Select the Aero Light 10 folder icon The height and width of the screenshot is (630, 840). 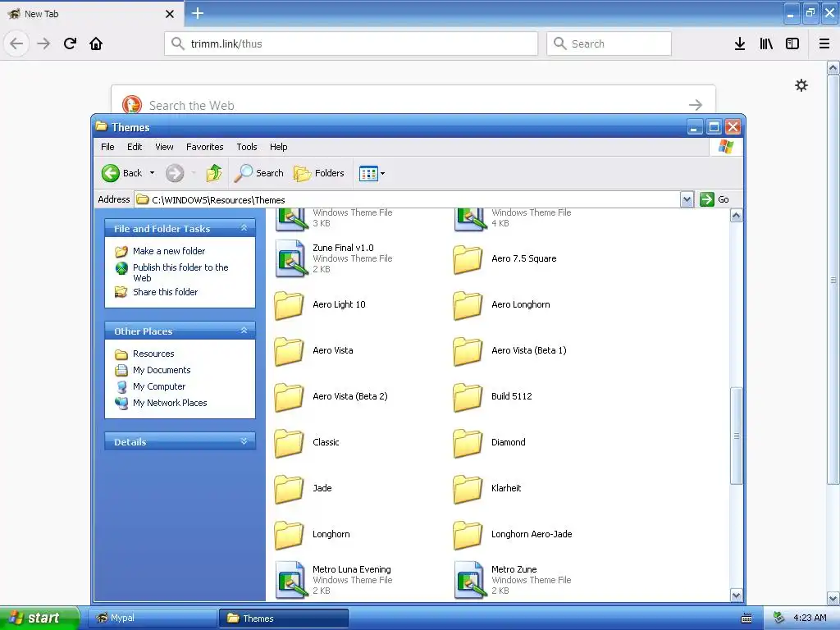tap(290, 305)
